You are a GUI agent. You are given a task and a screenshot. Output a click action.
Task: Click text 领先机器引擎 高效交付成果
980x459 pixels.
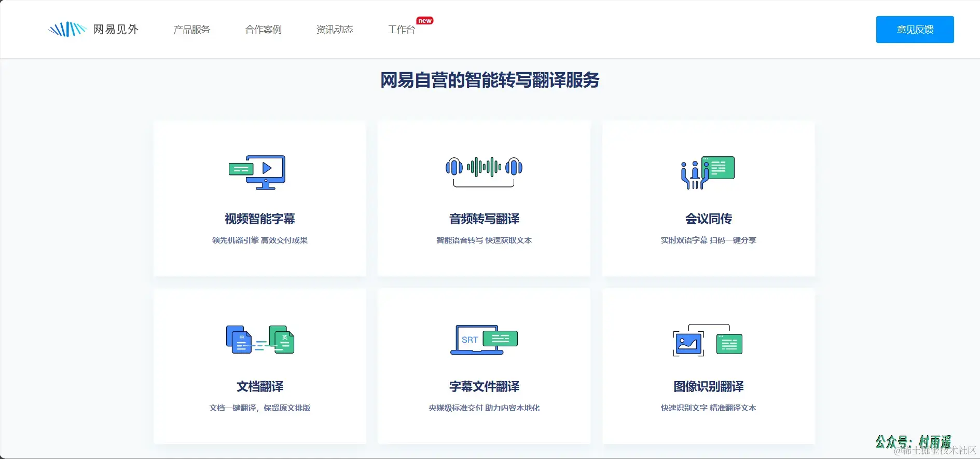(x=260, y=240)
